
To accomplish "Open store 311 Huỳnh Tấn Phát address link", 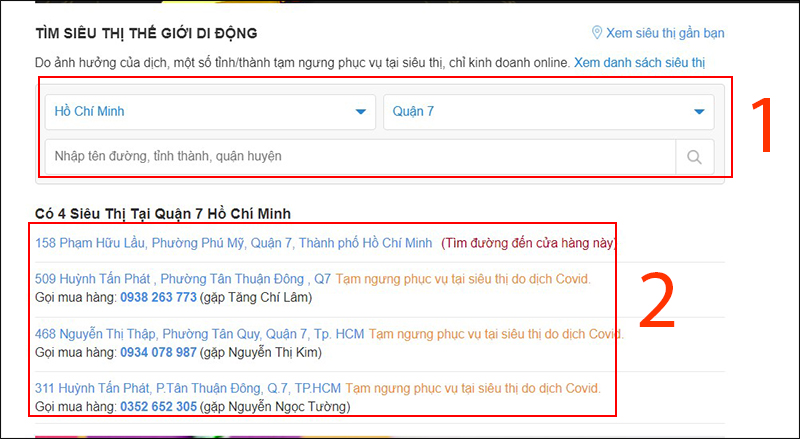I will [188, 388].
